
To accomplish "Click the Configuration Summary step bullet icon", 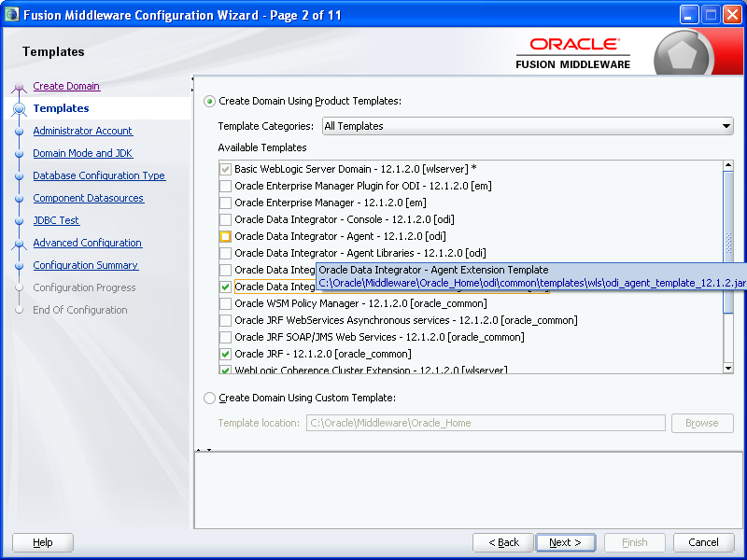I will pos(19,266).
